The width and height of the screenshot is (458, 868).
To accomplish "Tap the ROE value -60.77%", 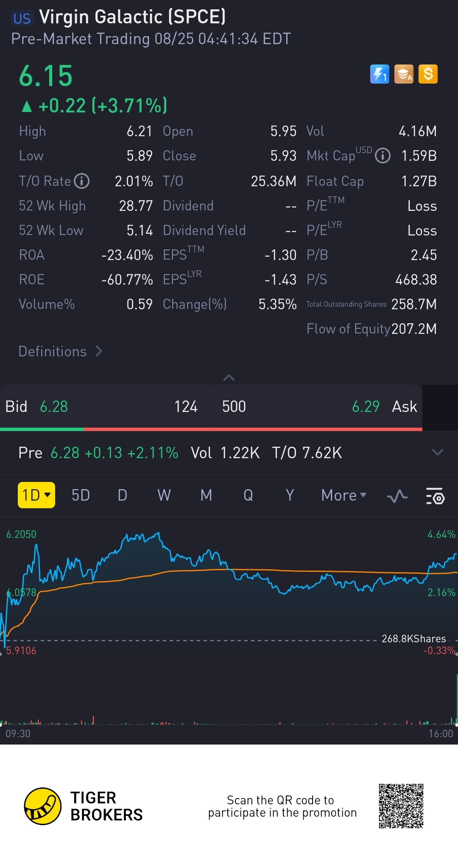I will coord(127,280).
